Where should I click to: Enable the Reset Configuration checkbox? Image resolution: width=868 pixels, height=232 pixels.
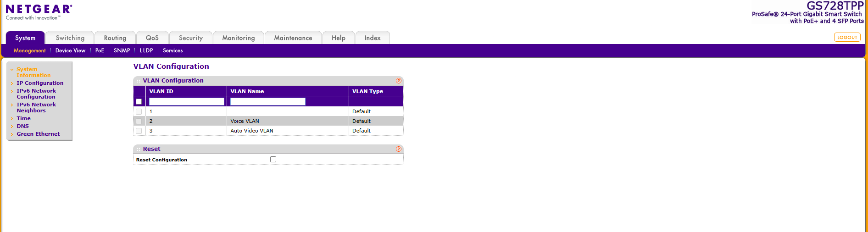pos(273,160)
